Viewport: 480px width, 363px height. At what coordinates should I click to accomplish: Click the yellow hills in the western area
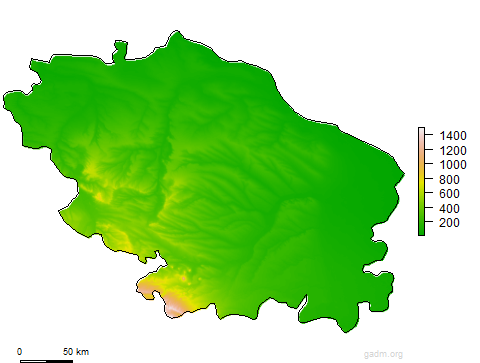coord(92,170)
